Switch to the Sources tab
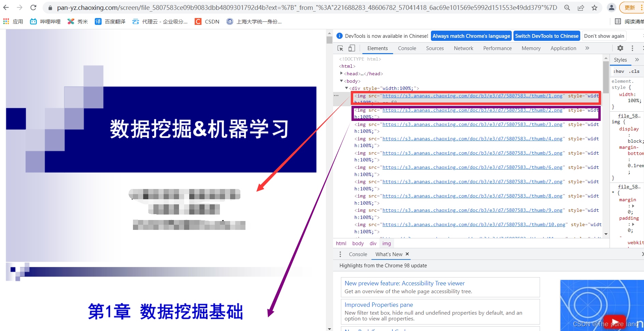The width and height of the screenshot is (644, 331). pos(435,48)
